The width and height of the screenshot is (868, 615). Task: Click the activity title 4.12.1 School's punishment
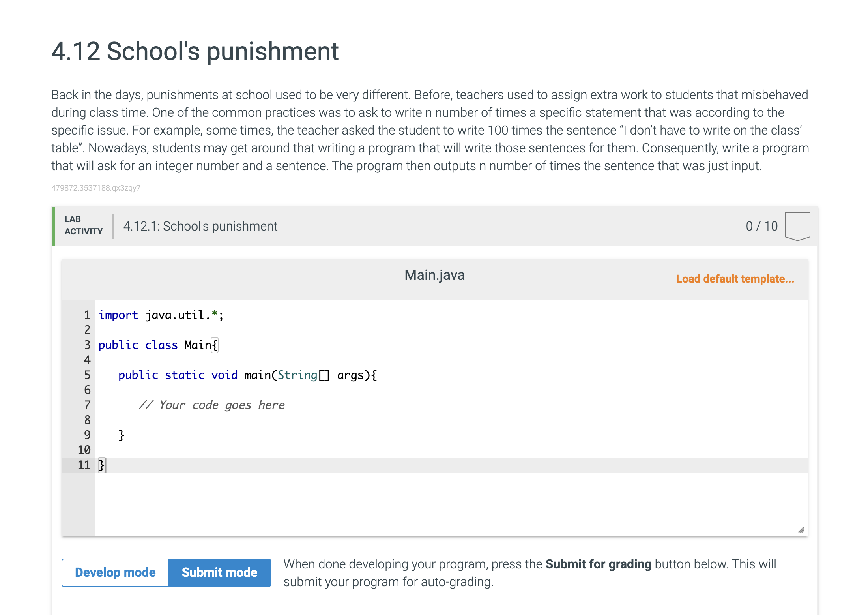(x=200, y=226)
